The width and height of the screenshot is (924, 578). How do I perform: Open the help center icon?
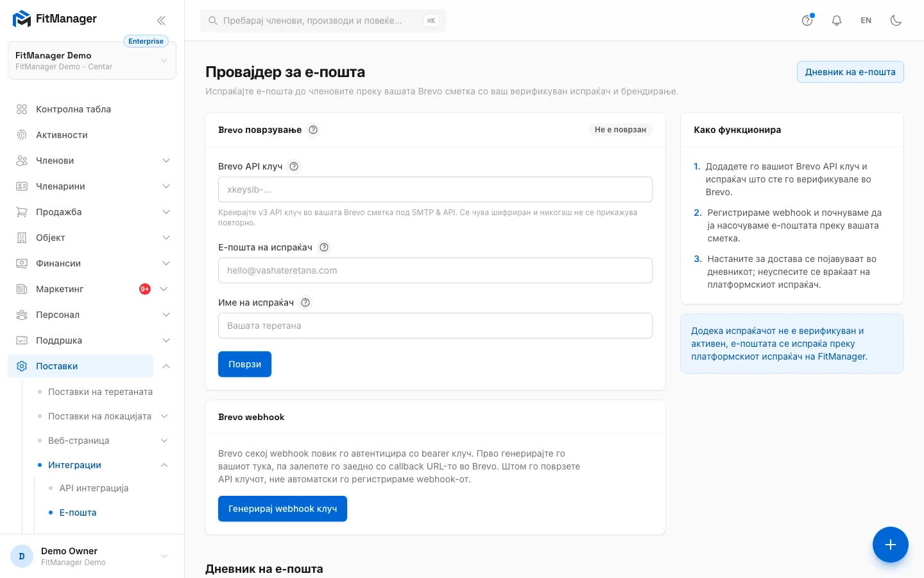pos(807,21)
